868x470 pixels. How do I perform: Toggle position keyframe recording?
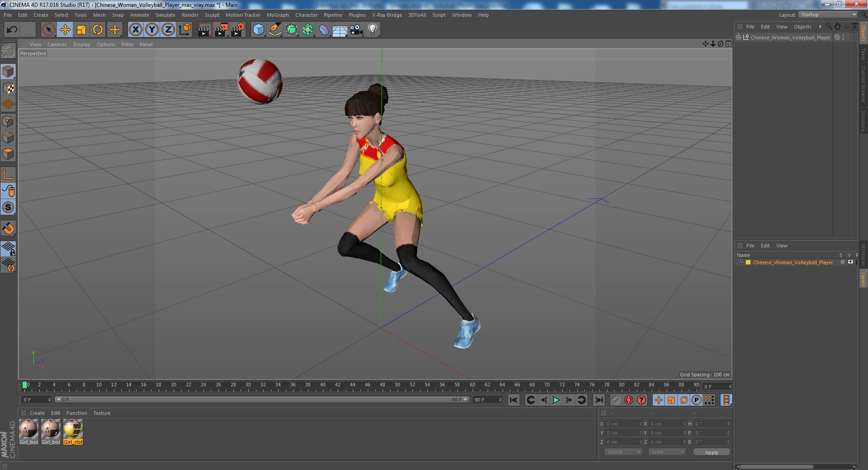[x=659, y=400]
